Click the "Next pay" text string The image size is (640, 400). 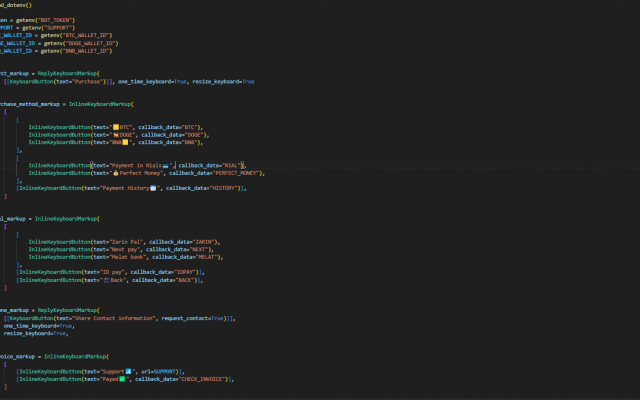[x=125, y=249]
